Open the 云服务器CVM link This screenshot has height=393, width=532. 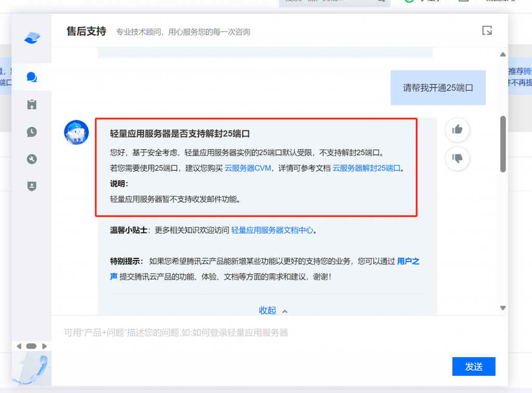[x=248, y=168]
